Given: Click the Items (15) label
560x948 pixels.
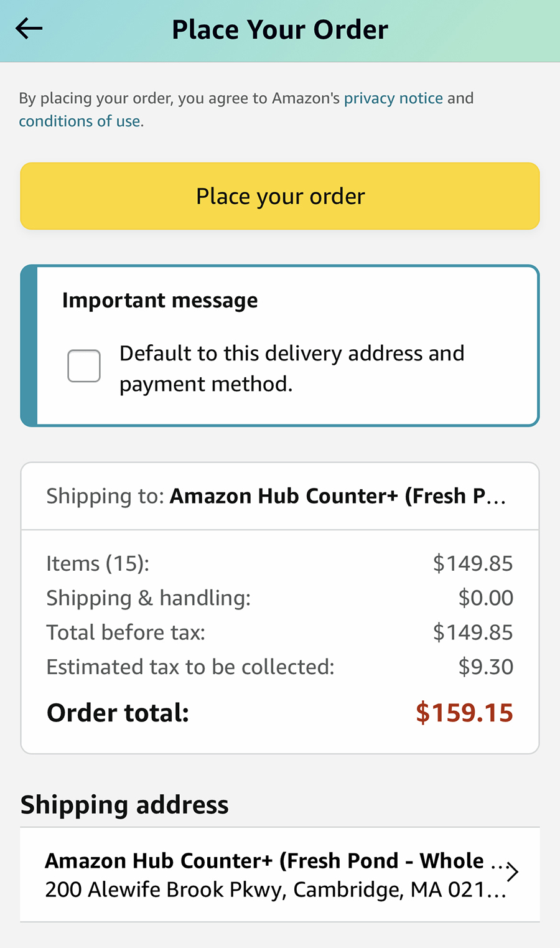Looking at the screenshot, I should point(98,564).
